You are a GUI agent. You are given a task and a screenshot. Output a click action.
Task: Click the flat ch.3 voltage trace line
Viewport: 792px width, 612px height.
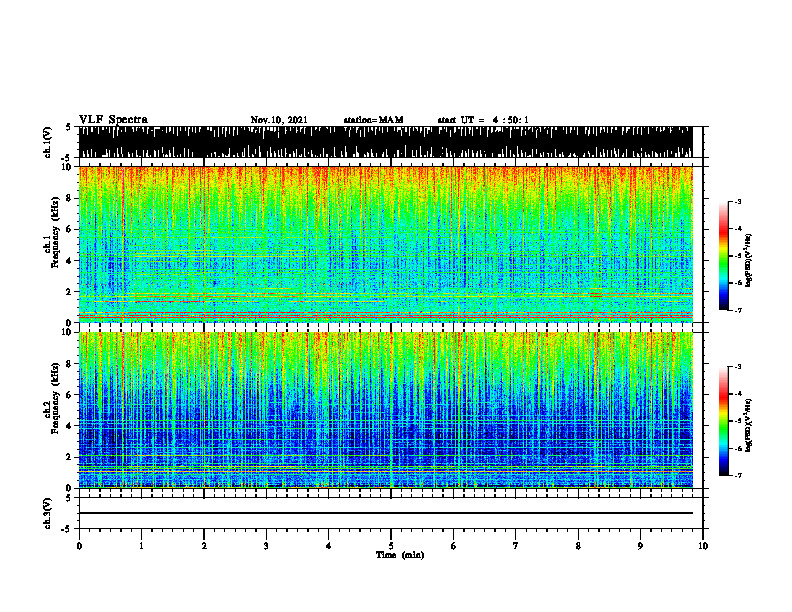pyautogui.click(x=385, y=513)
